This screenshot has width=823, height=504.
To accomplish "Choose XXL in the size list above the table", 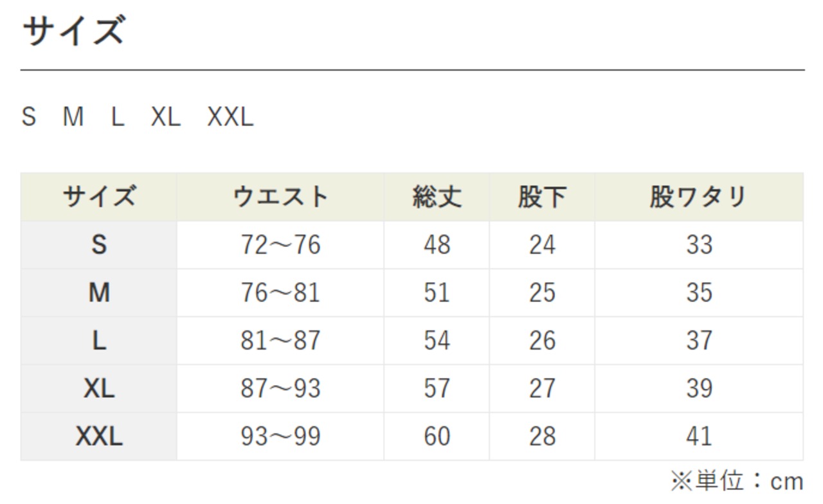I will click(x=230, y=117).
